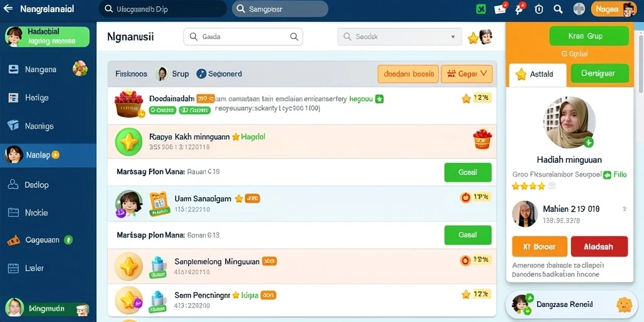Toggle the Segionerd filter option
Screen dimensions: 644x322
click(219, 74)
